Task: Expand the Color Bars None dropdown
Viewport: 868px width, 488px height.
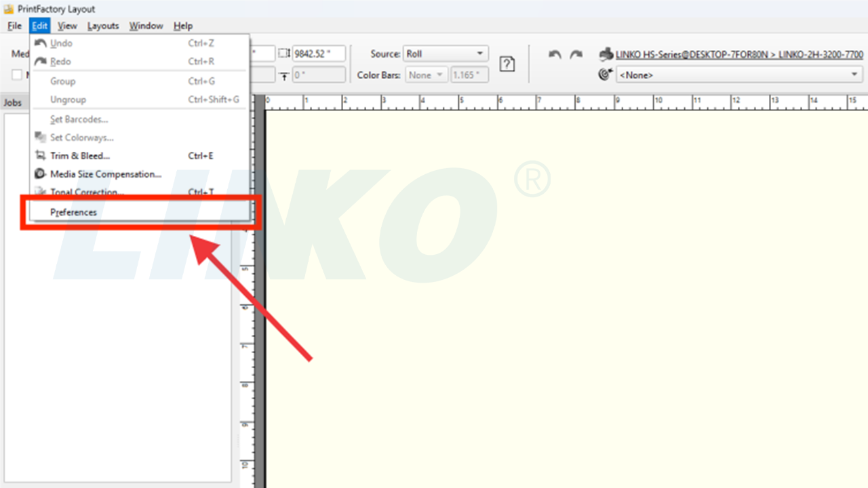Action: point(427,75)
